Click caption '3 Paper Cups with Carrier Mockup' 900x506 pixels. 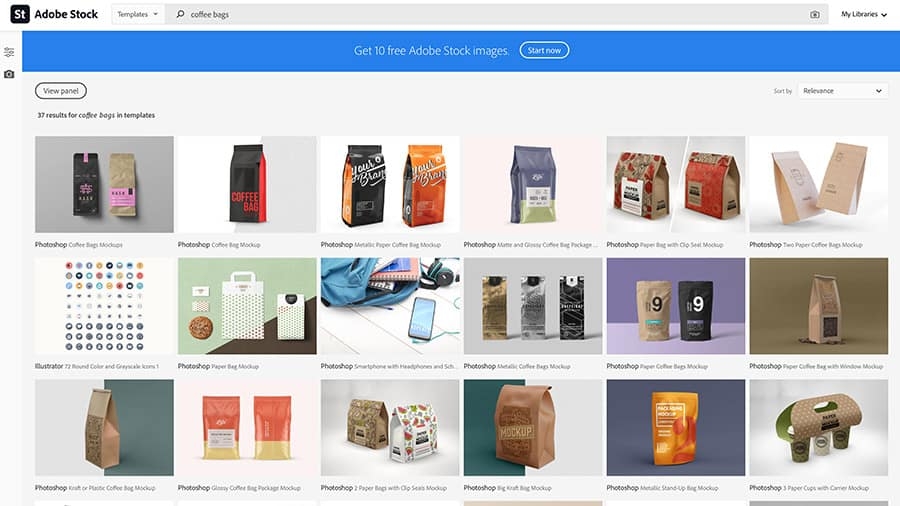(x=826, y=488)
